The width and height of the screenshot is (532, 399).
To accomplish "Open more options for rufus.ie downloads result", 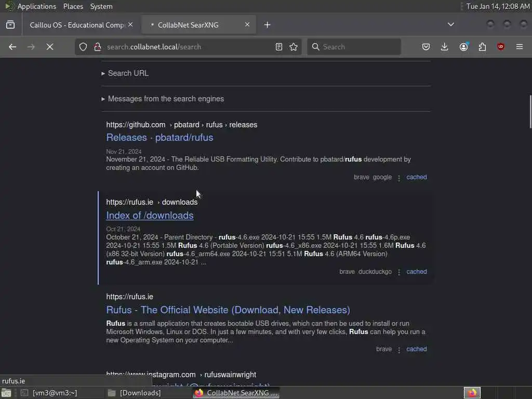I will point(399,272).
